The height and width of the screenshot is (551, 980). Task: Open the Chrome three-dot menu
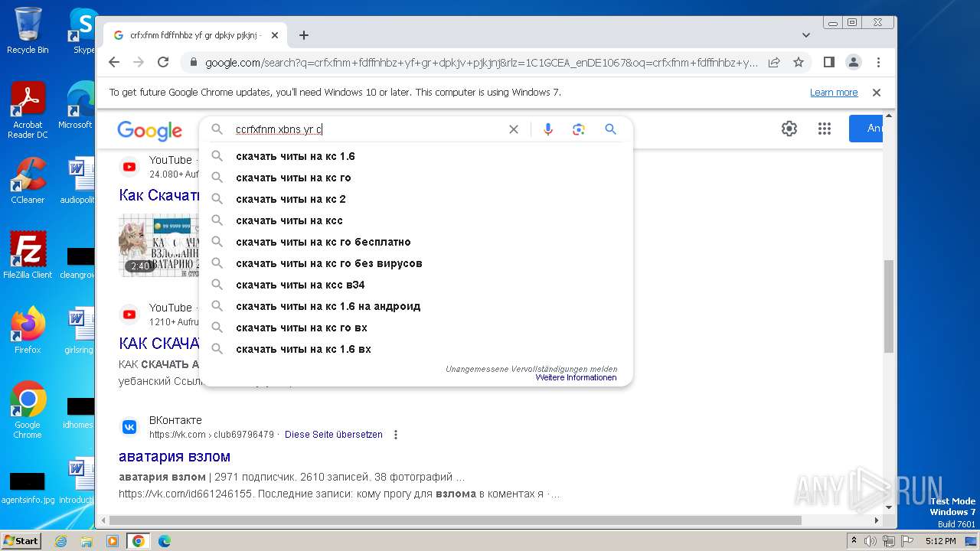tap(878, 62)
